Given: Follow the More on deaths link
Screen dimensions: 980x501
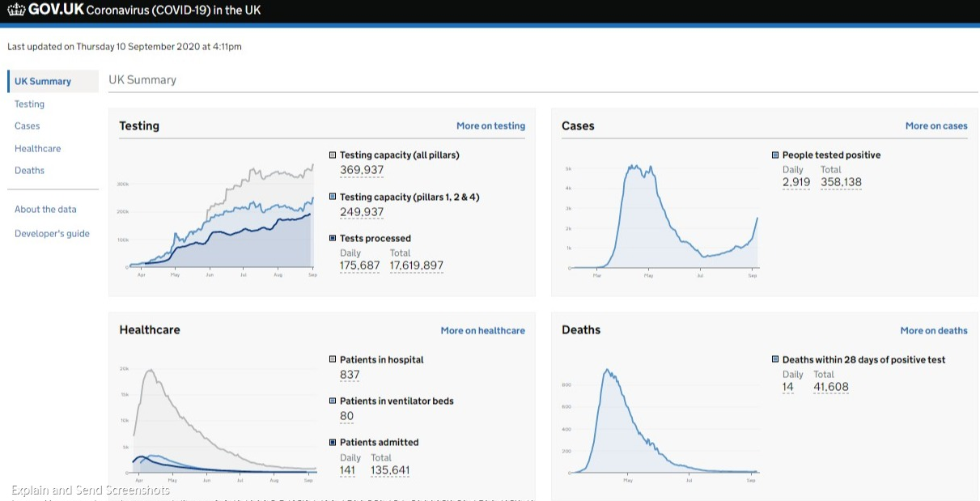Looking at the screenshot, I should point(934,330).
